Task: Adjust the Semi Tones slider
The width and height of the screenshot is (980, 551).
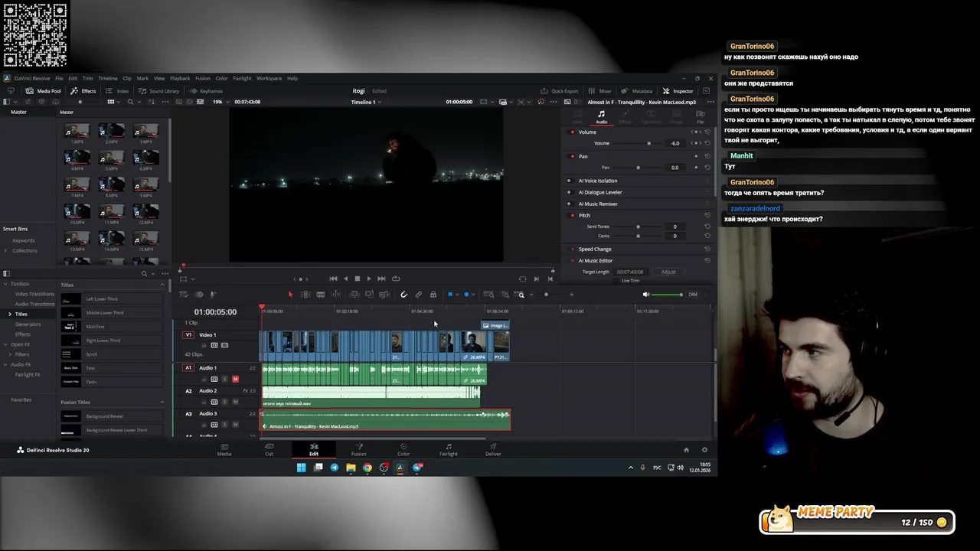Action: click(638, 227)
